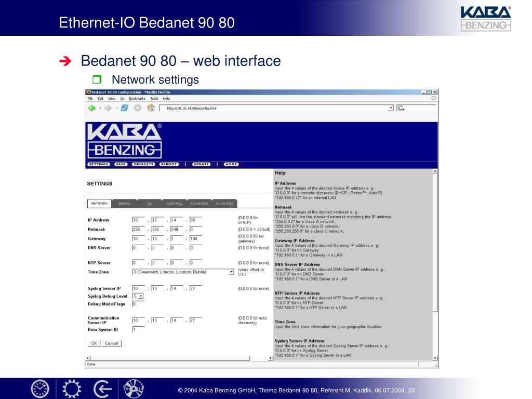Click the SAVE navigation button

(121, 164)
